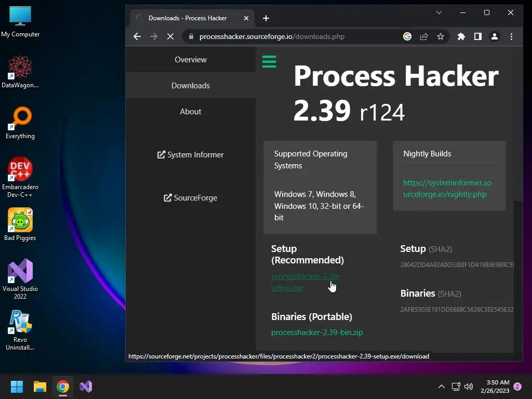
Task: Open Bad Piggies desktop shortcut
Action: tap(20, 224)
